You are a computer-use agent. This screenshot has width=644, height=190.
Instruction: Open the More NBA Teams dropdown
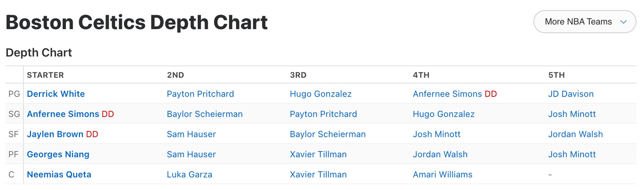point(585,22)
